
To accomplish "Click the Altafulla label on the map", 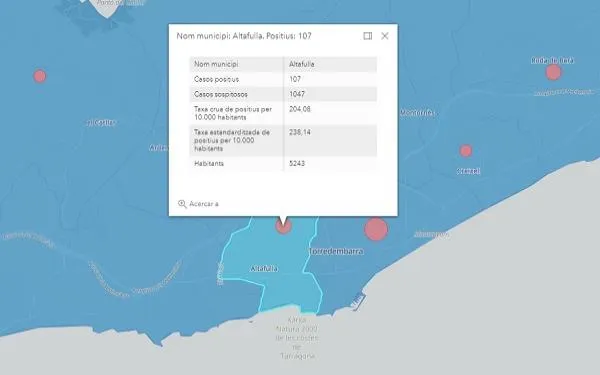I will click(x=264, y=269).
